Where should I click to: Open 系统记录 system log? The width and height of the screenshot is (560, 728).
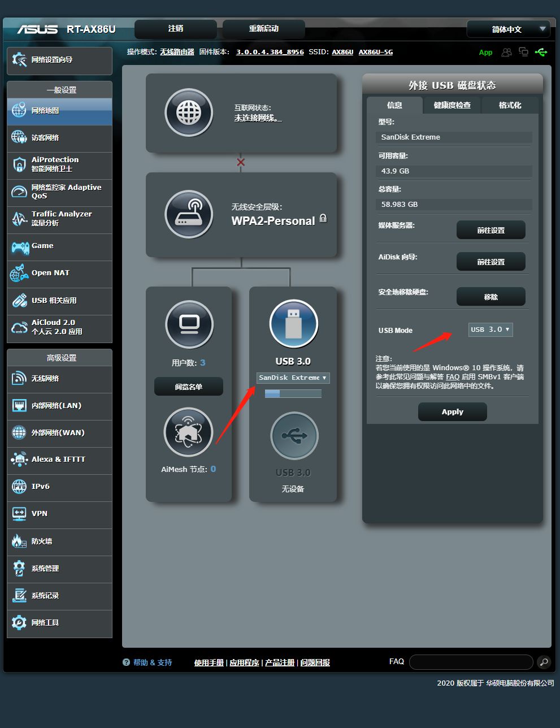pyautogui.click(x=59, y=596)
